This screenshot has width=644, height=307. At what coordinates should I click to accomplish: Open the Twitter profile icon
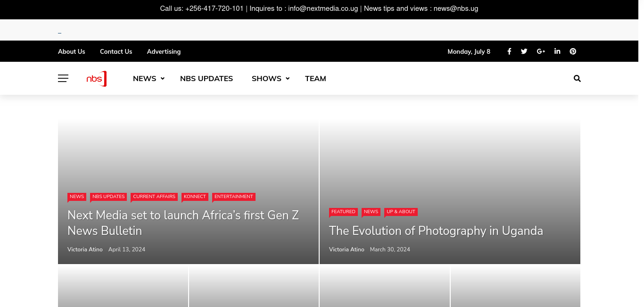pos(524,51)
